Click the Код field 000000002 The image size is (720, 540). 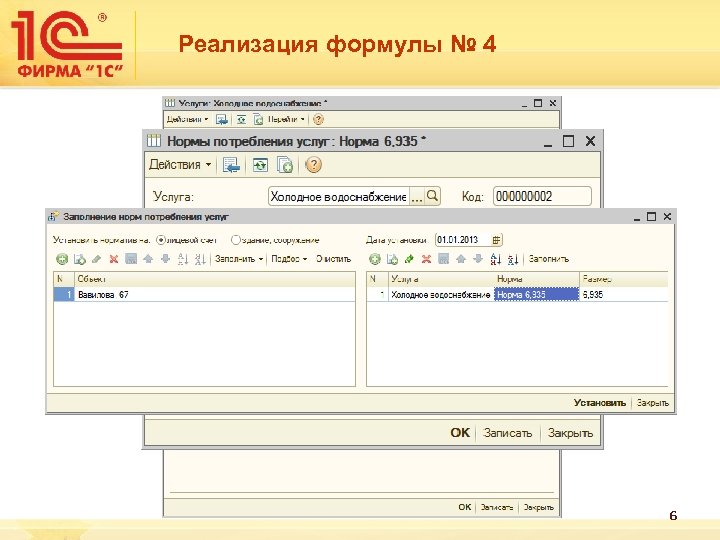542,196
